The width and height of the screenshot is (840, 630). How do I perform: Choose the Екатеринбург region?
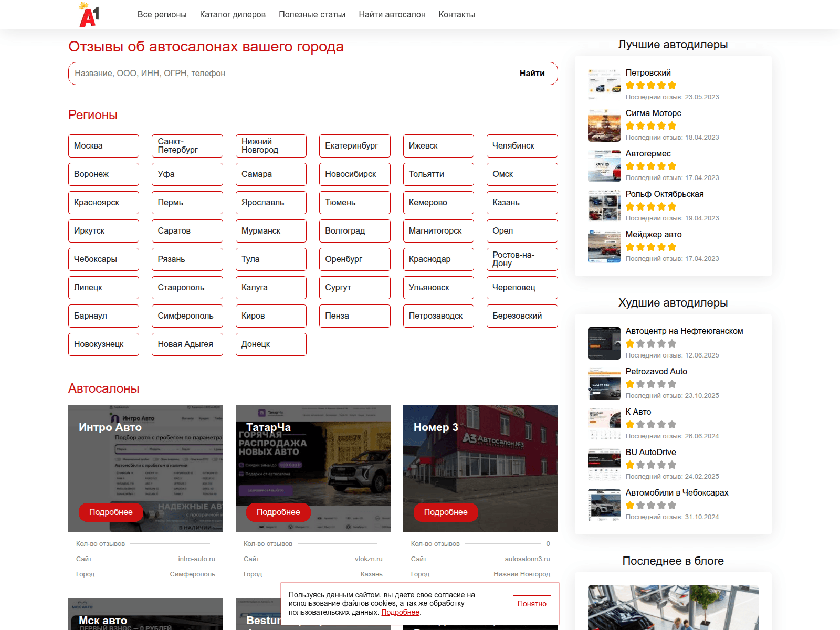point(355,146)
